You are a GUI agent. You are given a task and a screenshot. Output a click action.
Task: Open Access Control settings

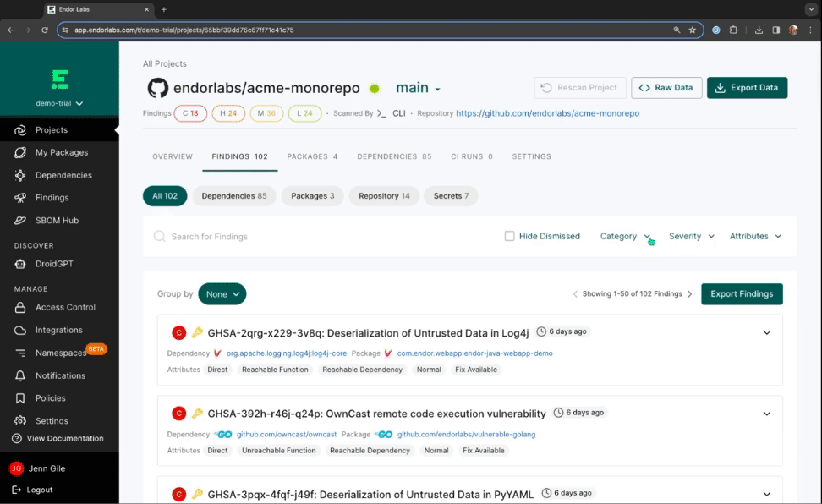coord(65,307)
